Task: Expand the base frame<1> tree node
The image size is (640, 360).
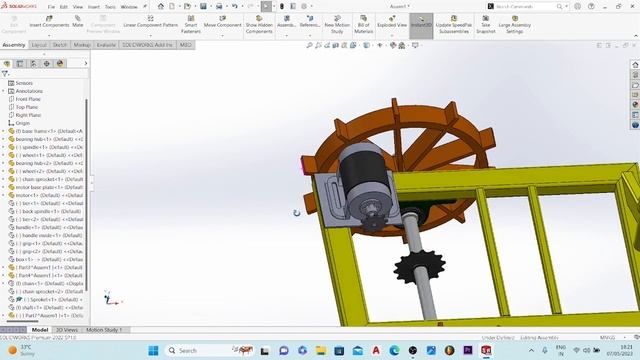Action: point(4,131)
